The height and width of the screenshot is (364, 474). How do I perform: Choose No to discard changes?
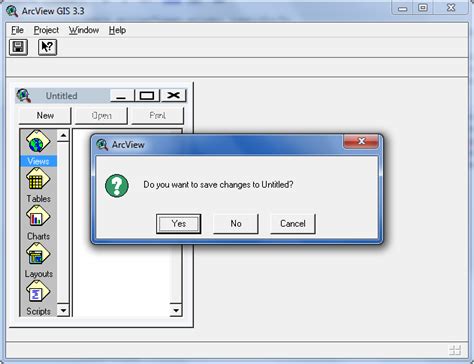[x=236, y=224]
